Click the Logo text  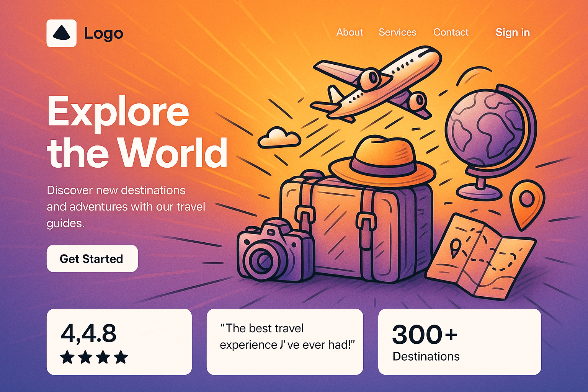click(x=104, y=34)
